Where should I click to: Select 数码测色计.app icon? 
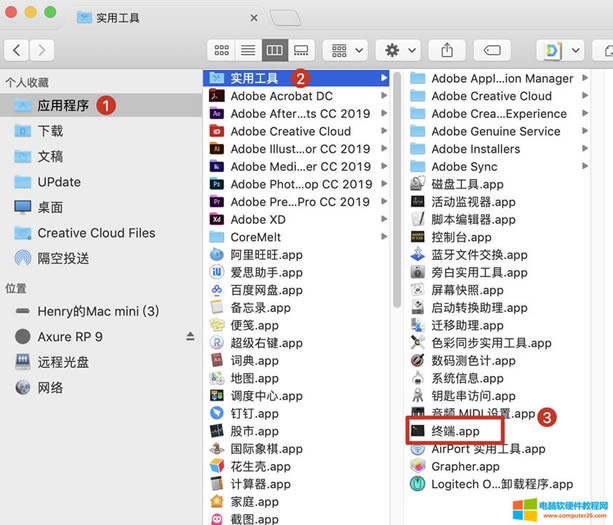[418, 360]
